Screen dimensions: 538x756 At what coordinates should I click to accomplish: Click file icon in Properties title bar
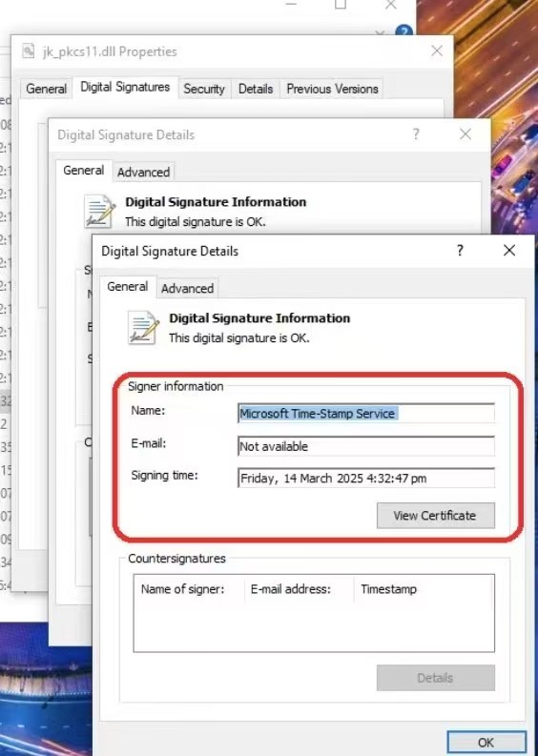pyautogui.click(x=29, y=51)
